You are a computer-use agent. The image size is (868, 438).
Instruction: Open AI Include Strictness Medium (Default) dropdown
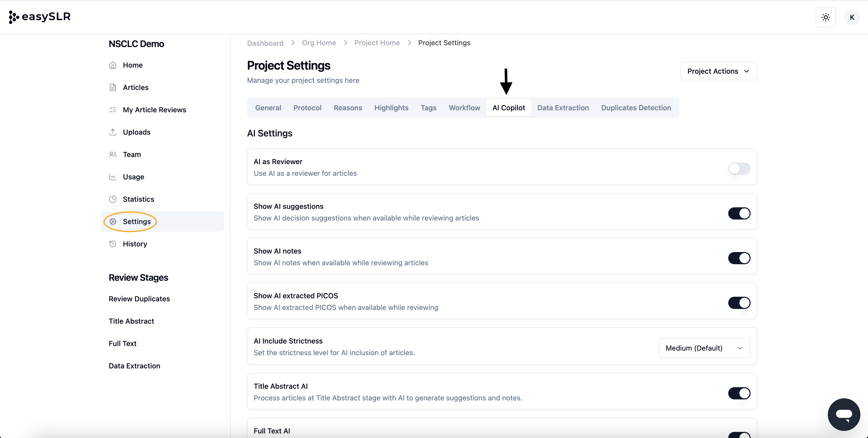point(705,348)
